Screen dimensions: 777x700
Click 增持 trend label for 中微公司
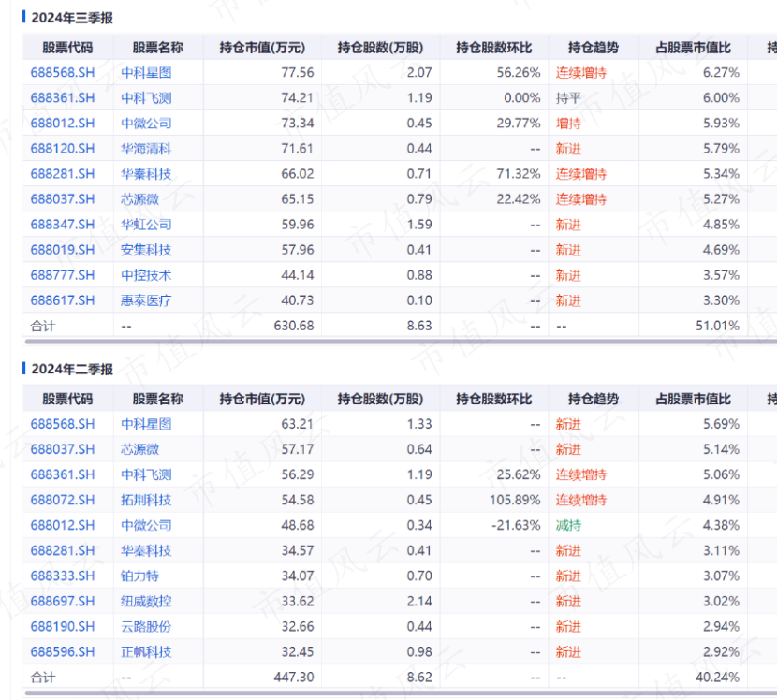coord(568,124)
